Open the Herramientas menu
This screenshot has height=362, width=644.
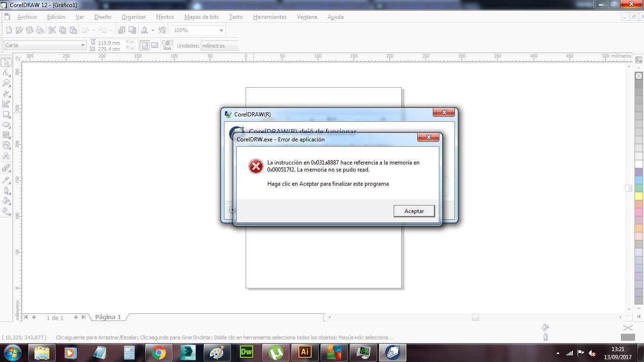click(x=270, y=17)
